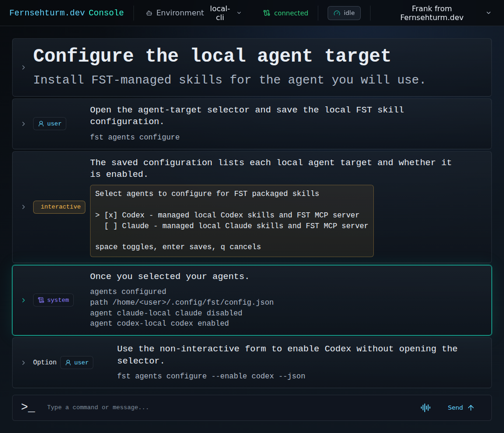Click the robot icon beside Environment

[149, 13]
